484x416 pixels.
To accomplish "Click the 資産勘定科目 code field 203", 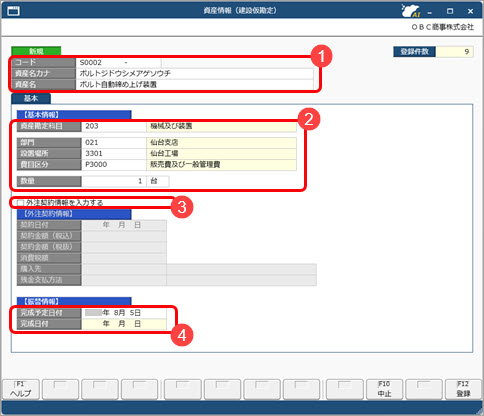I will point(114,126).
